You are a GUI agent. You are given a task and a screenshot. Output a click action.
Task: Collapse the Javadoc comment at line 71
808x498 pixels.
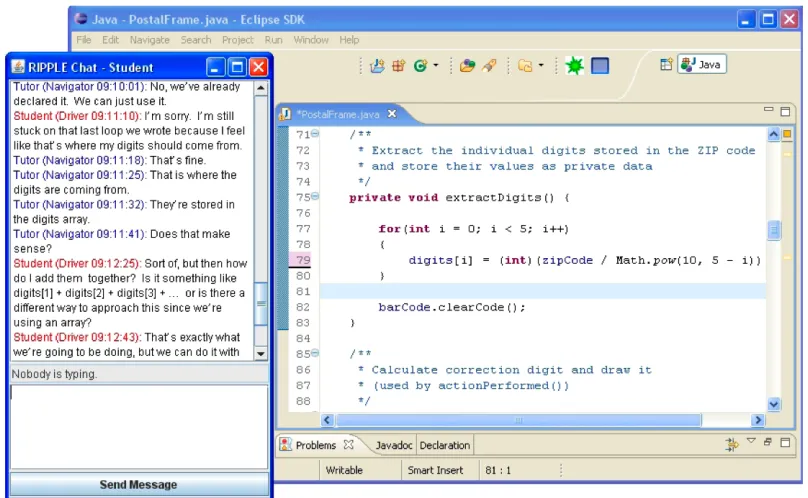[315, 134]
